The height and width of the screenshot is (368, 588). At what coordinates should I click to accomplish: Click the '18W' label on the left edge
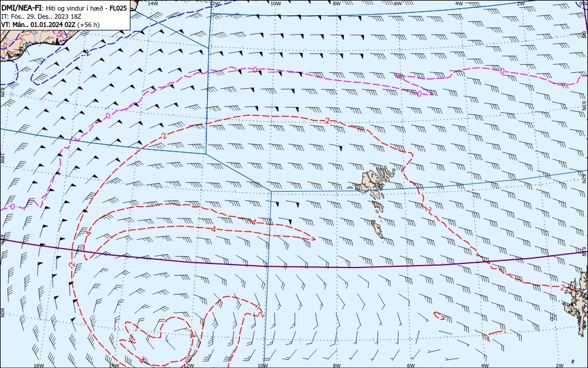pyautogui.click(x=2, y=158)
